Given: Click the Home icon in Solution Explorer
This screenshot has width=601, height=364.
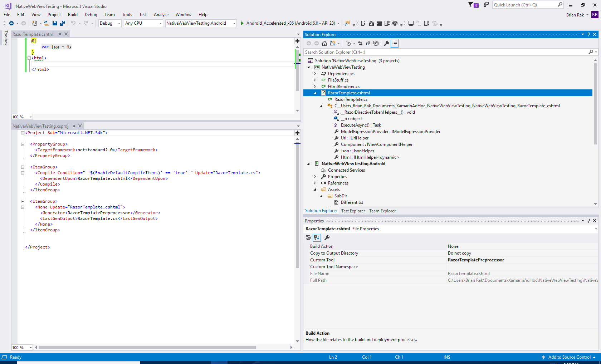Looking at the screenshot, I should (x=324, y=43).
